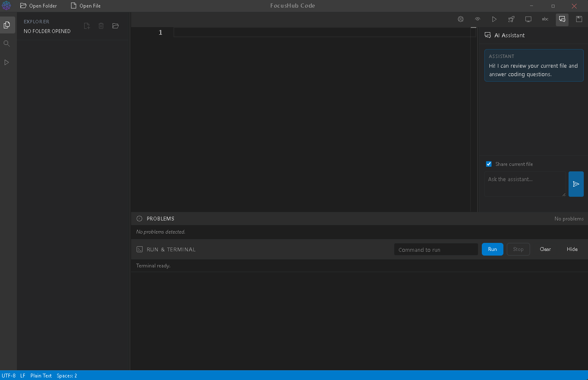This screenshot has height=380, width=588.
Task: Clear the terminal output
Action: (x=545, y=249)
